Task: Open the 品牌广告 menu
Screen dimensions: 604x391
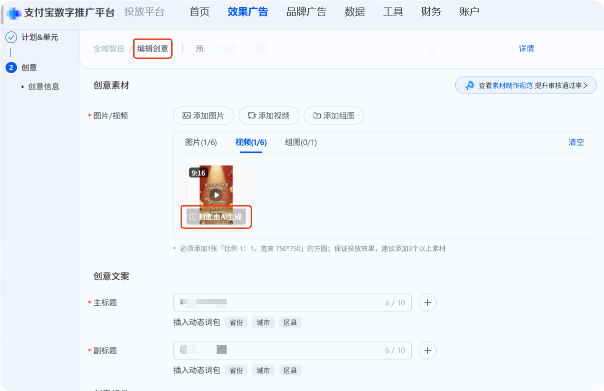Action: click(x=306, y=12)
